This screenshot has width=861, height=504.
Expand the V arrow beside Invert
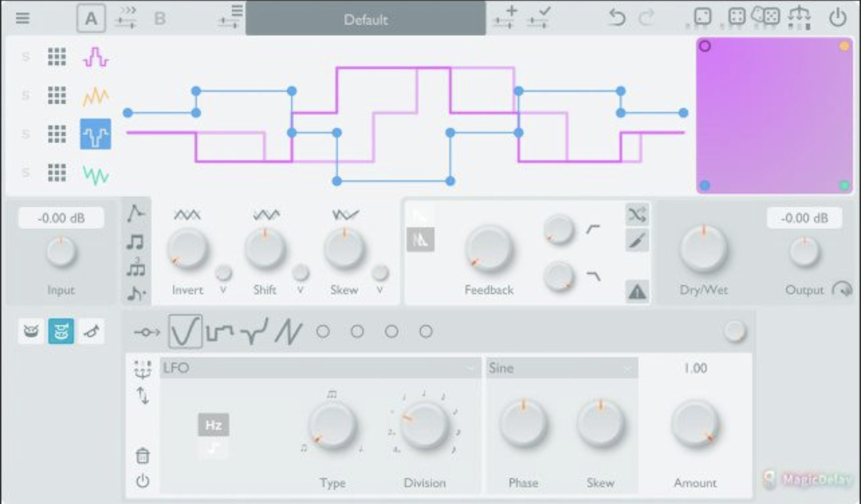pos(223,290)
